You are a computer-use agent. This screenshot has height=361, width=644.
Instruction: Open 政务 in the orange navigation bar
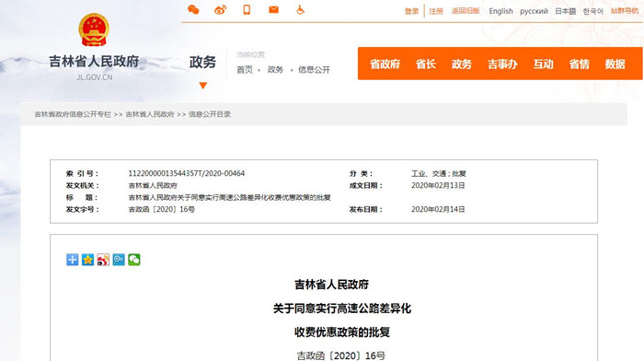461,64
